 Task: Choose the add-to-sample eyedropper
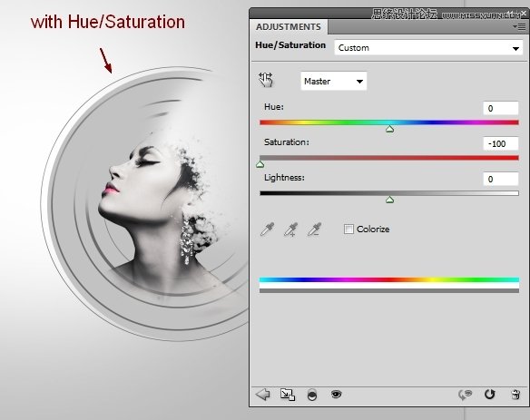coord(290,230)
